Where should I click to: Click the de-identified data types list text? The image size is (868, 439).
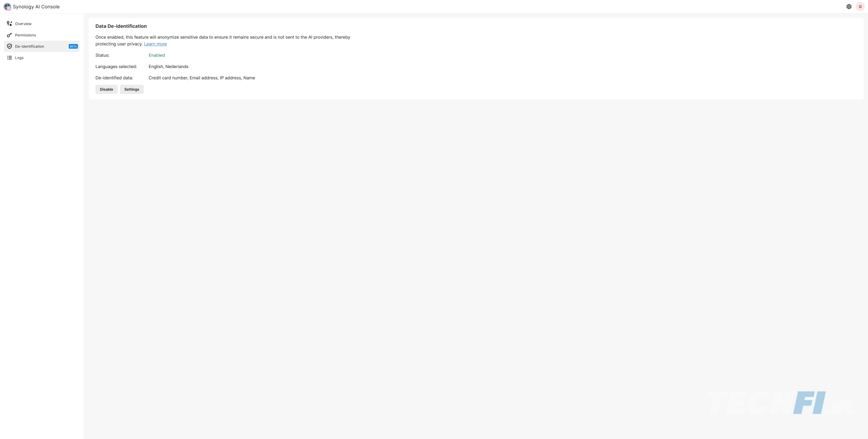[202, 78]
